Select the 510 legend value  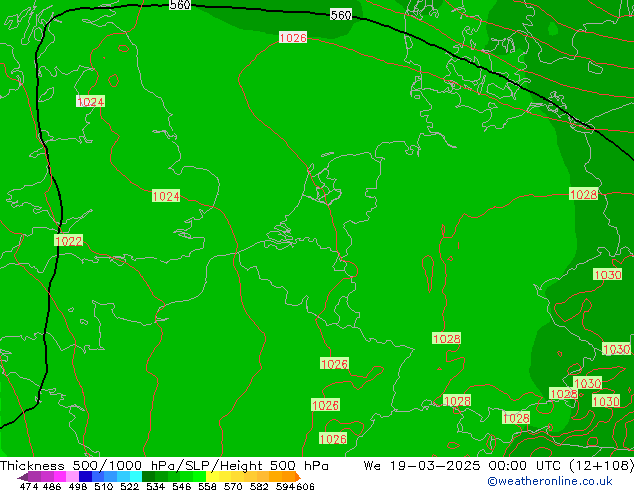point(104,486)
